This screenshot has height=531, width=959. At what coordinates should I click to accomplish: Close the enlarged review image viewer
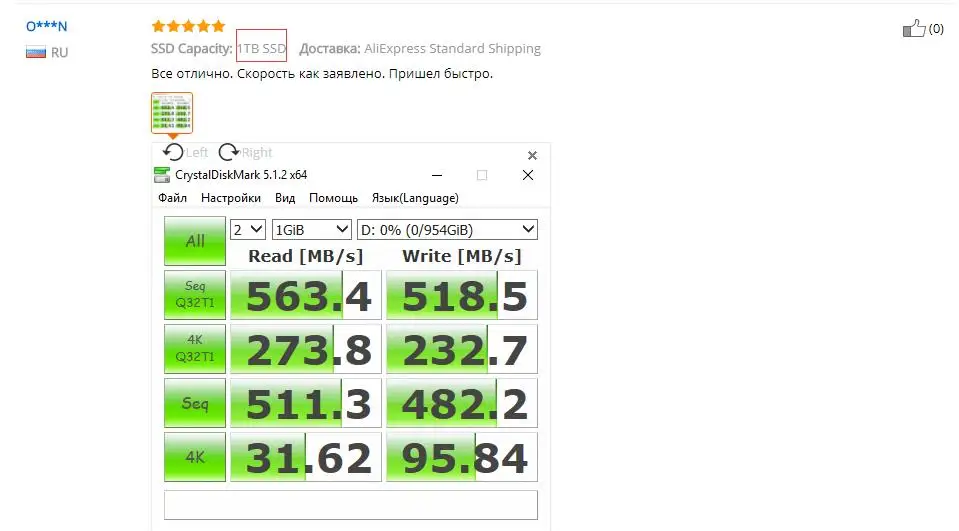click(x=532, y=155)
